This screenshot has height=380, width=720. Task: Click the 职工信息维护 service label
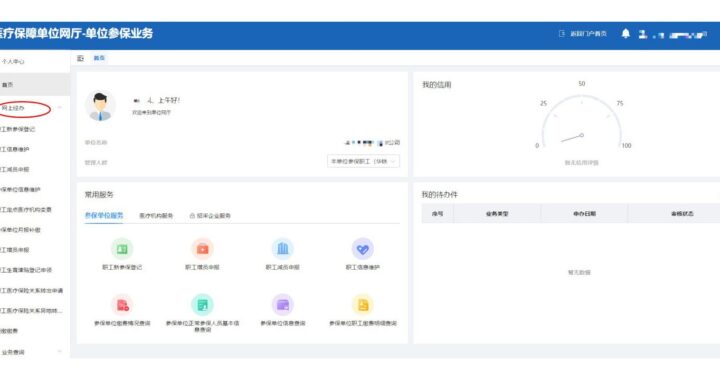coord(363,267)
